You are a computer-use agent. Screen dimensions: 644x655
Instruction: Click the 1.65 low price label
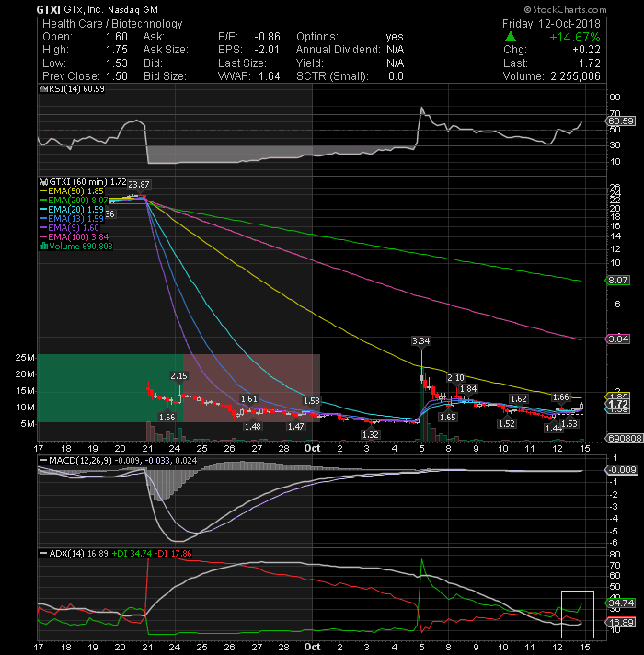(x=448, y=418)
